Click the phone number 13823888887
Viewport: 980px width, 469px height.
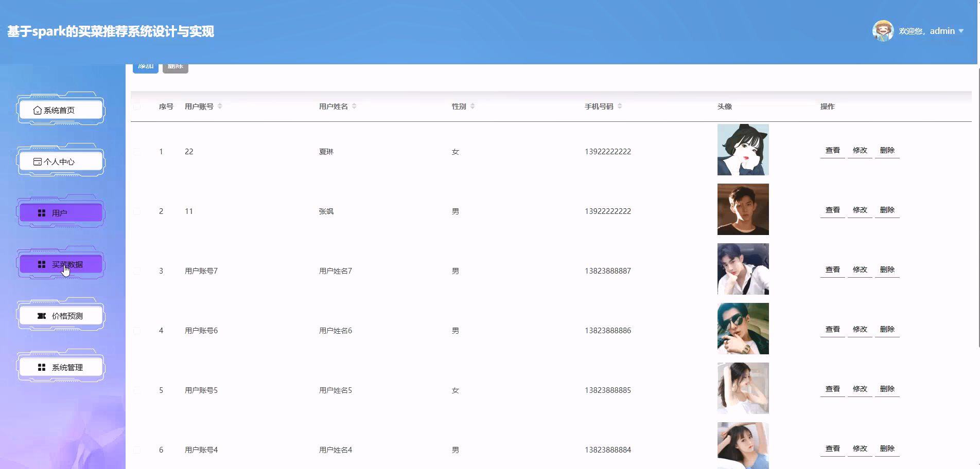coord(608,271)
